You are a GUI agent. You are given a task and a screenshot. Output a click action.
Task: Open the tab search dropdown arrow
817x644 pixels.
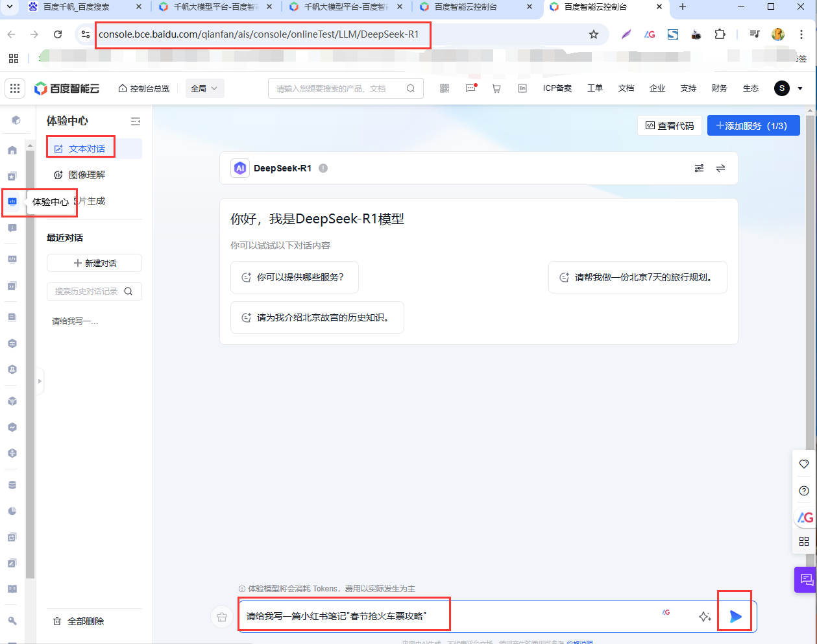[9, 7]
